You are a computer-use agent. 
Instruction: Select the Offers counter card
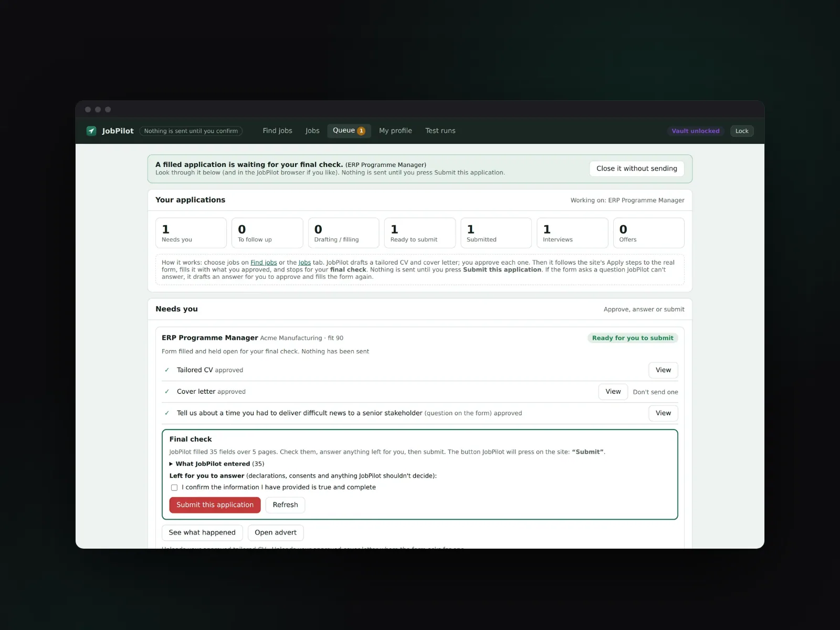tap(649, 233)
